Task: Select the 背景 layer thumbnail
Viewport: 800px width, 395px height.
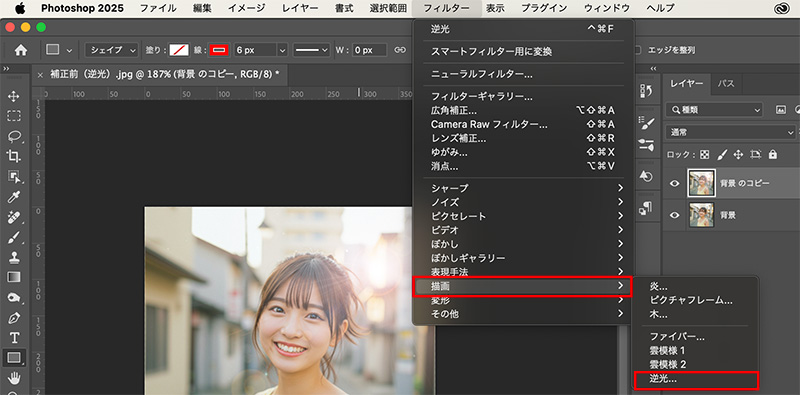Action: pos(702,215)
